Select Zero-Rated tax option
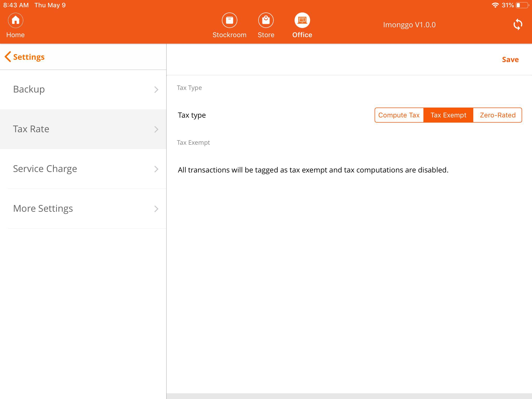Image resolution: width=532 pixels, height=399 pixels. click(x=497, y=115)
